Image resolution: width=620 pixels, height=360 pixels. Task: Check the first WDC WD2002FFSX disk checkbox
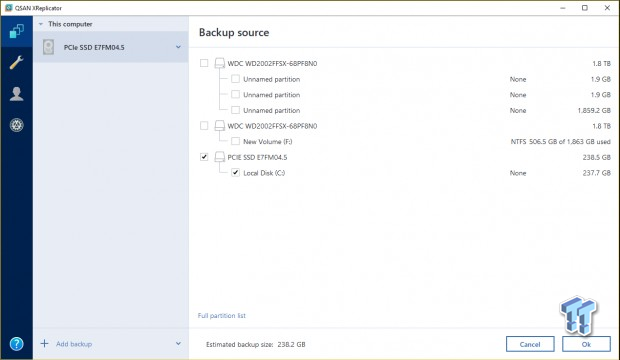click(204, 63)
